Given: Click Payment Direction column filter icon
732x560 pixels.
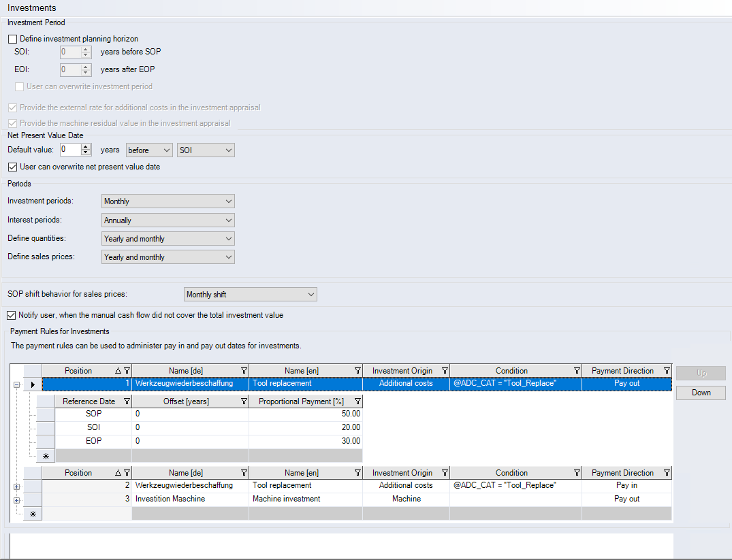Looking at the screenshot, I should 667,371.
